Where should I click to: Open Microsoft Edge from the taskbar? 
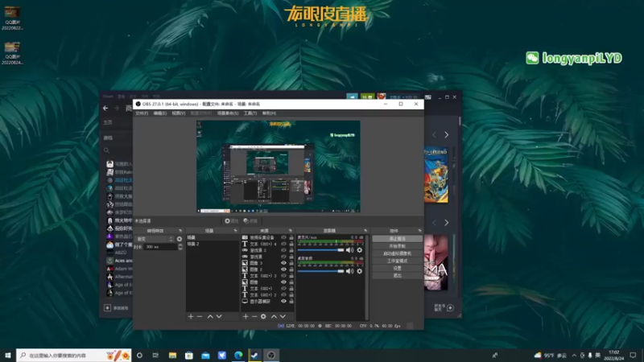pyautogui.click(x=238, y=355)
